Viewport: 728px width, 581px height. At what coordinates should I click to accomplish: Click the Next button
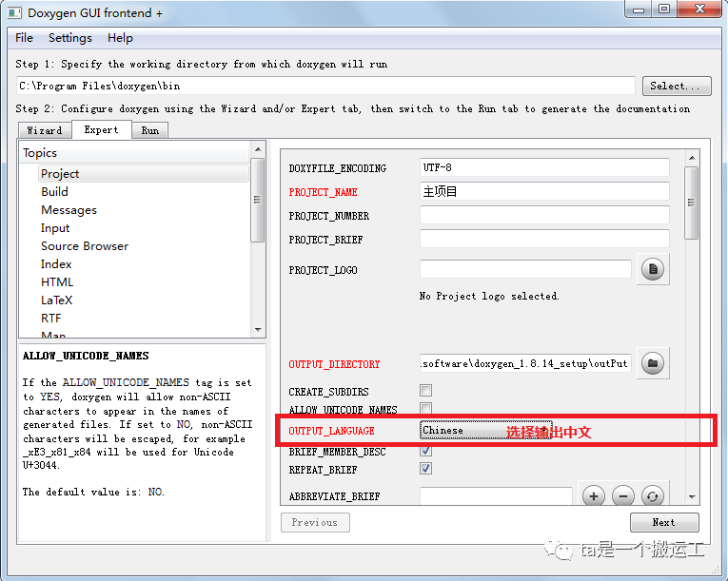tap(664, 523)
